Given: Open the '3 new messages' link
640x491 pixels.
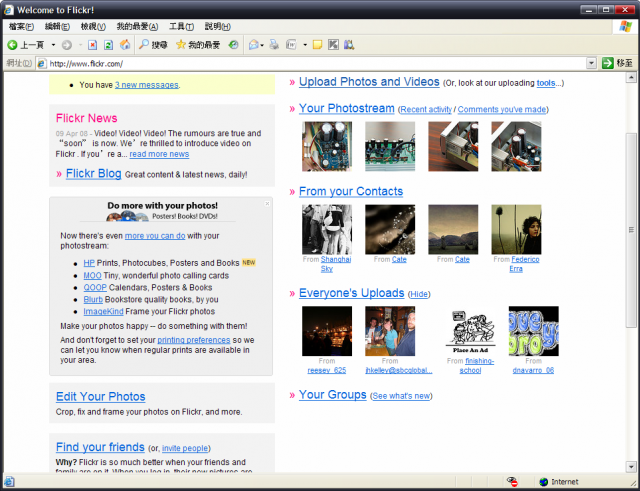Looking at the screenshot, I should (x=147, y=85).
